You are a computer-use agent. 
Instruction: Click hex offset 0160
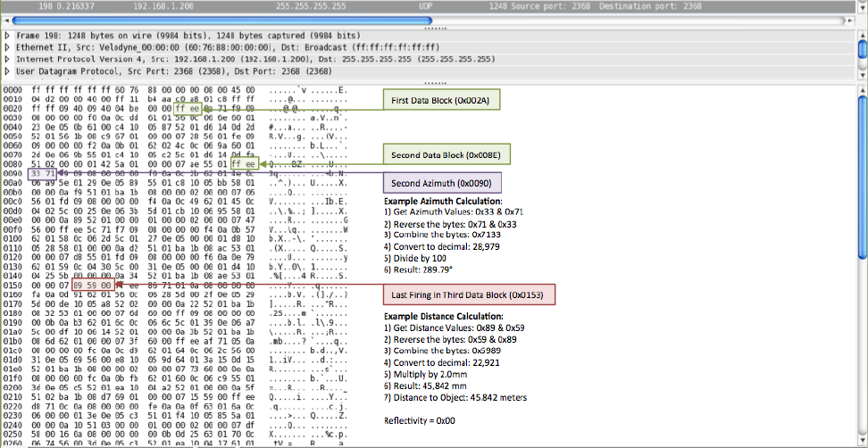pos(12,295)
